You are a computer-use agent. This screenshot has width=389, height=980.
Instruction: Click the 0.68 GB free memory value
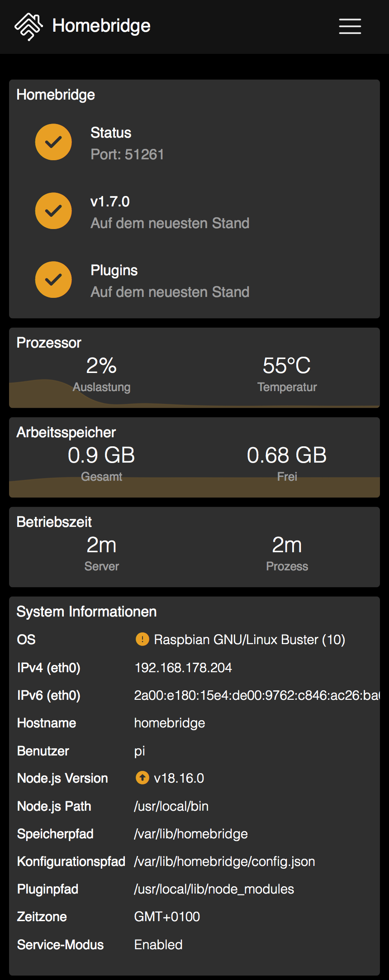pyautogui.click(x=287, y=455)
